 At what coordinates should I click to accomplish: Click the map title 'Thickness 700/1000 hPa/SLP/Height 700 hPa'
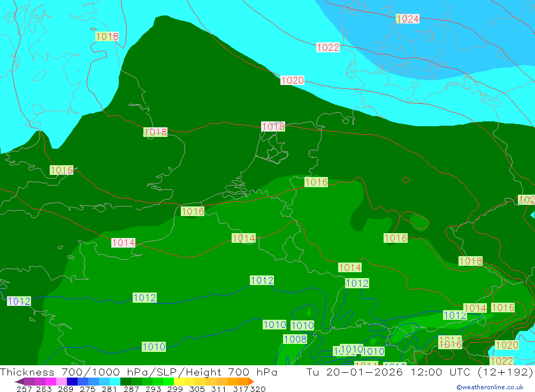tap(139, 372)
